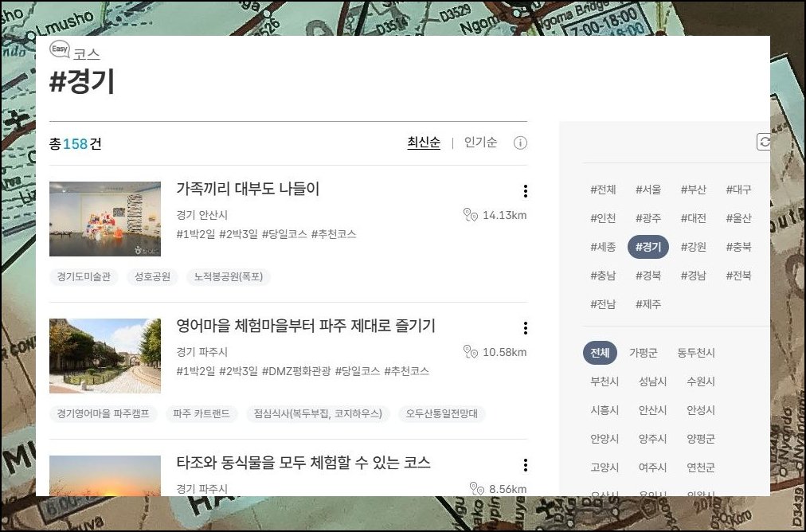Click the distance pin icon beside 14.13km
Viewport: 806px width, 532px height.
(x=471, y=215)
